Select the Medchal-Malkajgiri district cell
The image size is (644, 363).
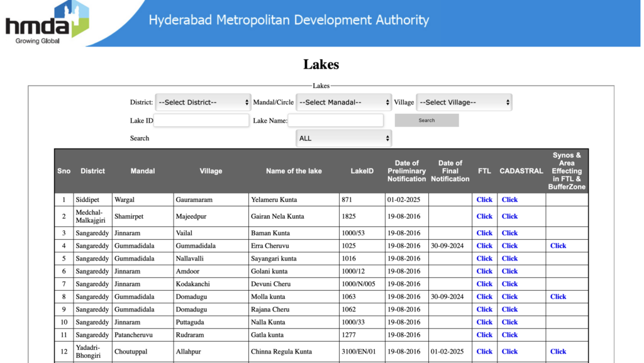coord(92,216)
